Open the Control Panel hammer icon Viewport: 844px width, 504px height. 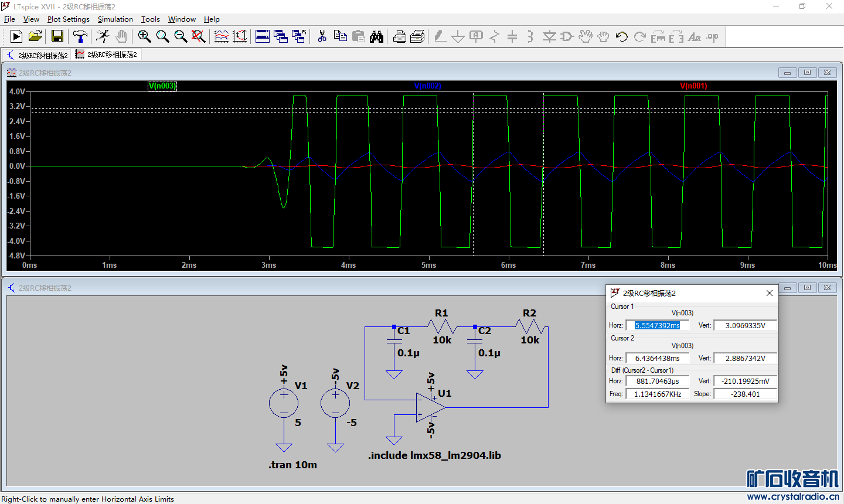point(80,37)
